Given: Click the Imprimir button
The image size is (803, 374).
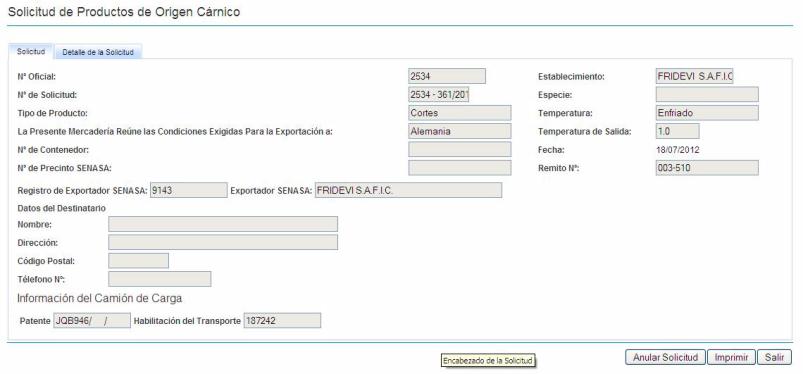Looking at the screenshot, I should pyautogui.click(x=731, y=358).
